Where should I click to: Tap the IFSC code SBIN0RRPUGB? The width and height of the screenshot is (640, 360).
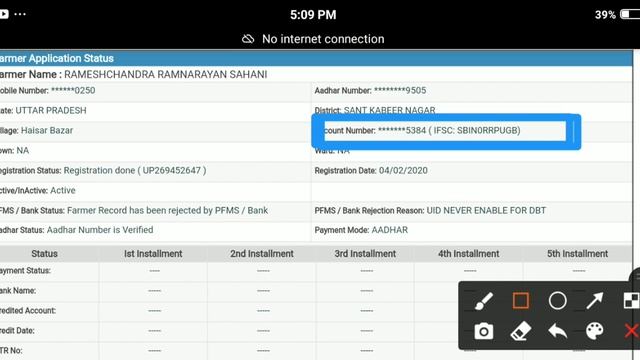point(487,131)
